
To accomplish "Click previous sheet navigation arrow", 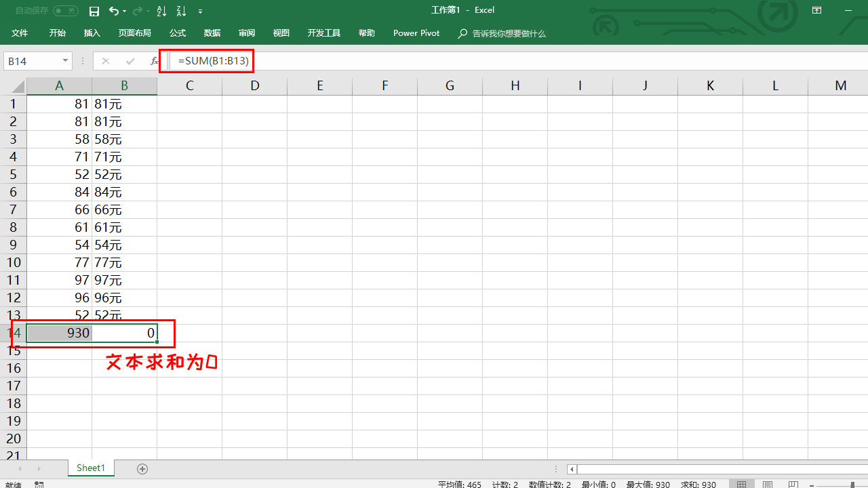I will point(19,468).
